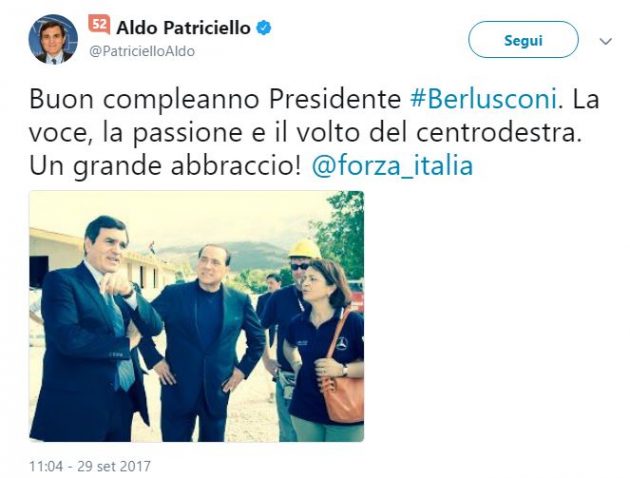Click the flag above the building in the photo
The width and height of the screenshot is (630, 478).
[152, 248]
